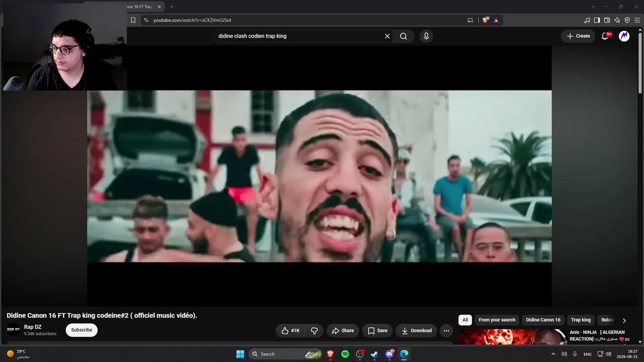This screenshot has height=362, width=644.
Task: Open the media control music note icon
Action: point(587,20)
